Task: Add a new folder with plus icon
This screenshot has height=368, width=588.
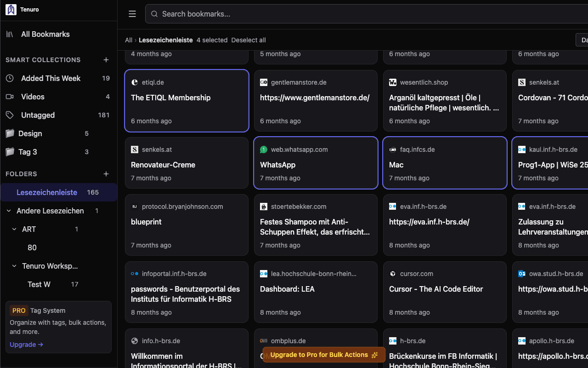Action: coord(106,174)
